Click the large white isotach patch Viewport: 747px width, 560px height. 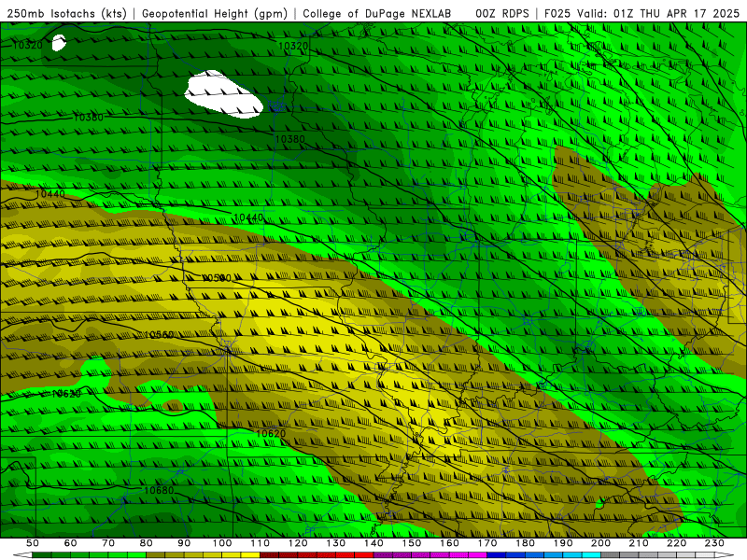click(x=223, y=94)
